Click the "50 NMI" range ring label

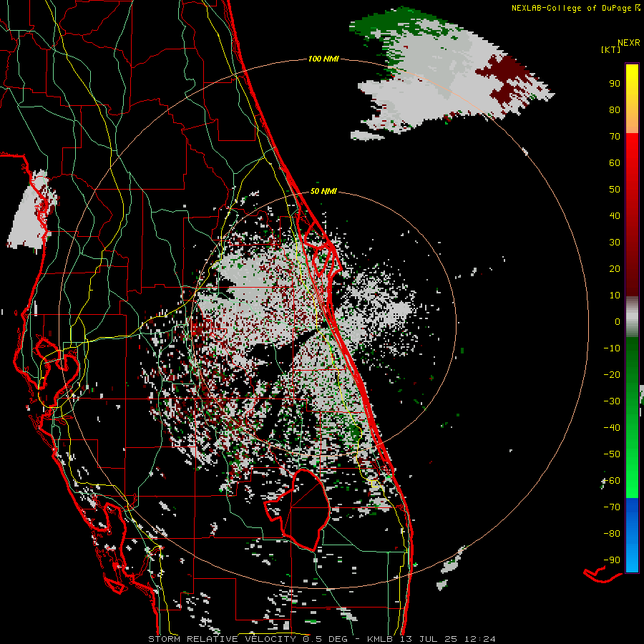pyautogui.click(x=323, y=191)
